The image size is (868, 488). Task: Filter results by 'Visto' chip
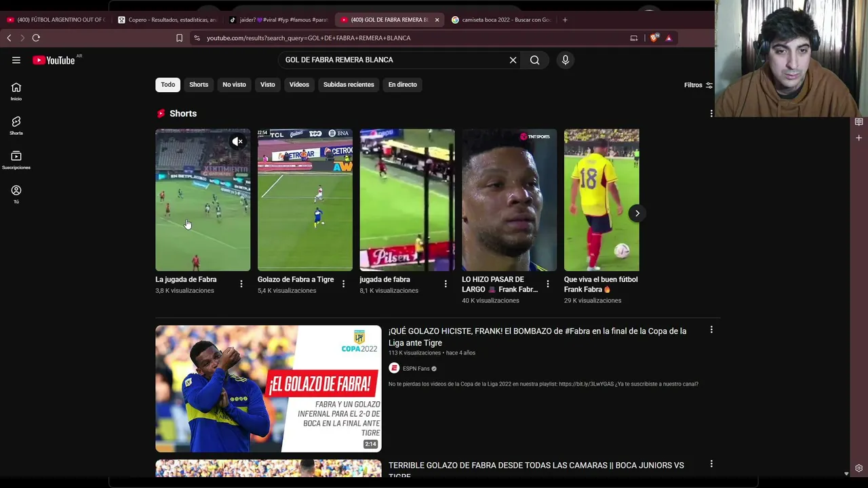(268, 85)
